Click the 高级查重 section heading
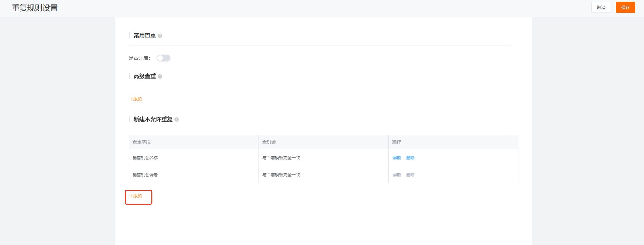Screen dimensions: 644x245 coord(145,76)
